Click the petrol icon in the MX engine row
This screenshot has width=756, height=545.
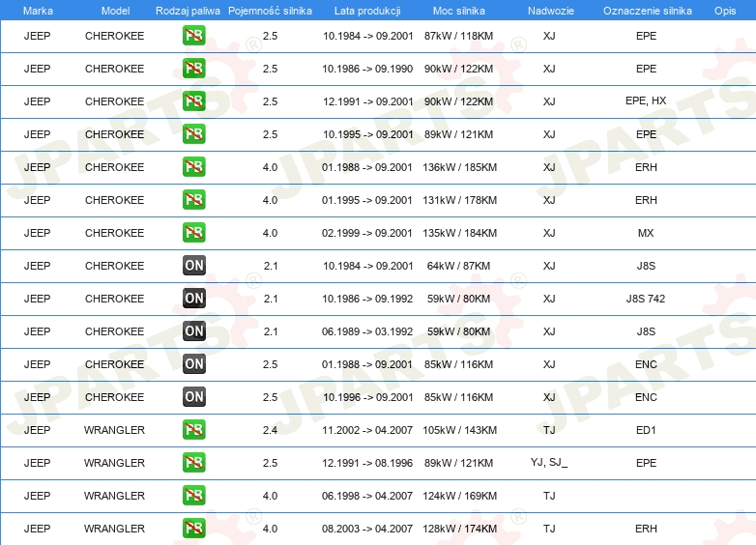pos(193,232)
